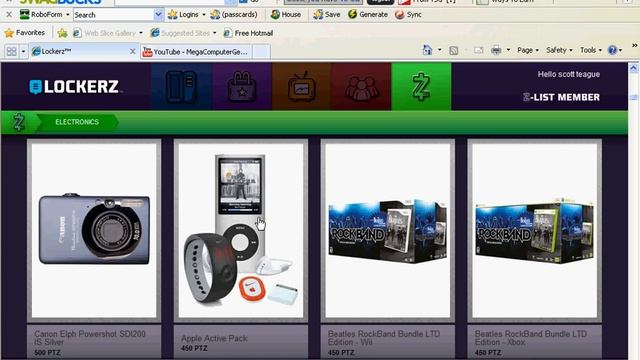The image size is (640, 360).
Task: Open a new blank tab
Action: (261, 52)
